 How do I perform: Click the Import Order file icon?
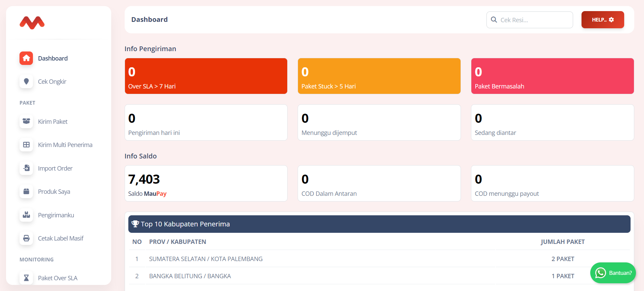(26, 168)
